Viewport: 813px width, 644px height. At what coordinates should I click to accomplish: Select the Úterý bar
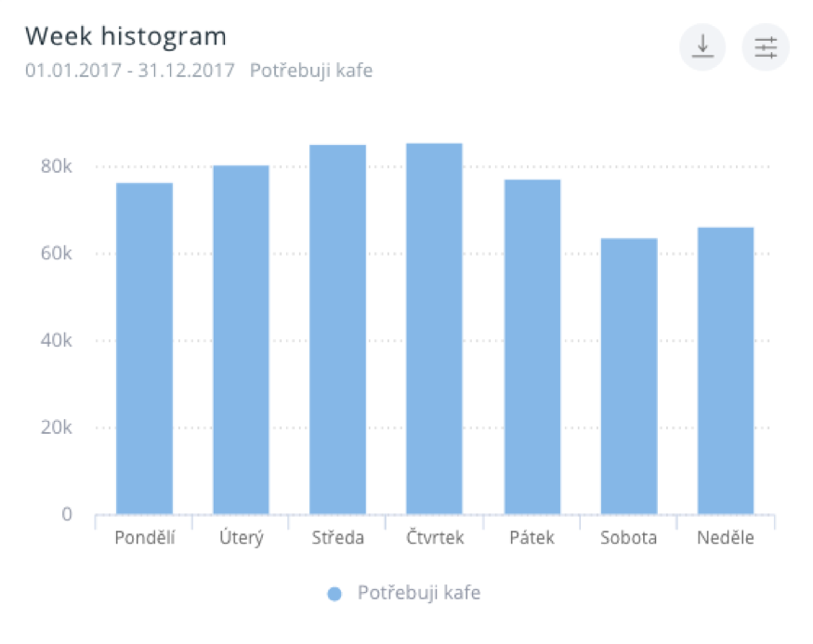(x=241, y=340)
